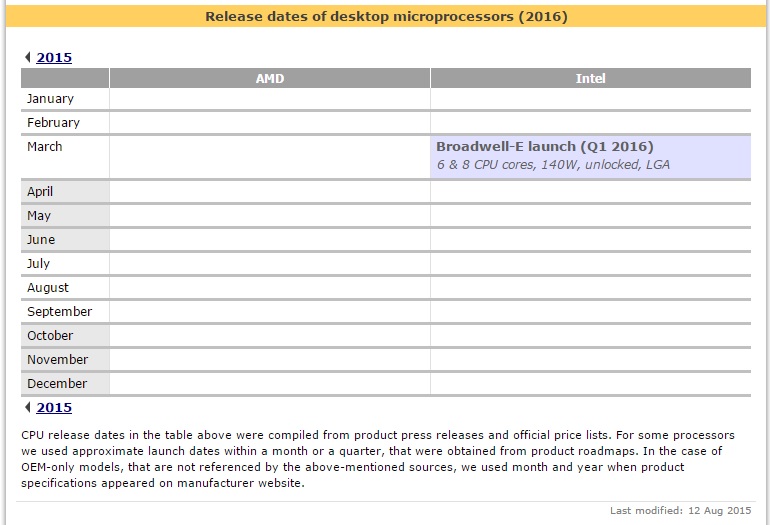Click the '6 & 8 CPU cores, 140W' description
This screenshot has width=770, height=525.
click(x=553, y=165)
